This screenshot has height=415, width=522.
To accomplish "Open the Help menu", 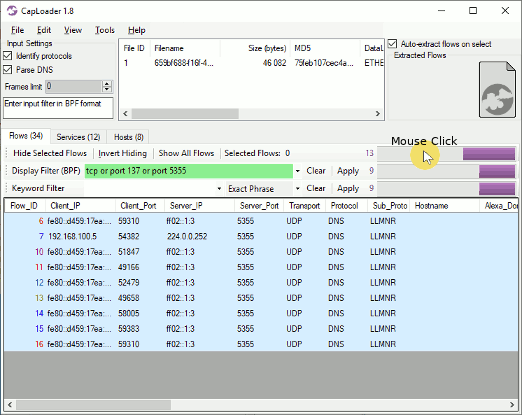I will (x=137, y=30).
